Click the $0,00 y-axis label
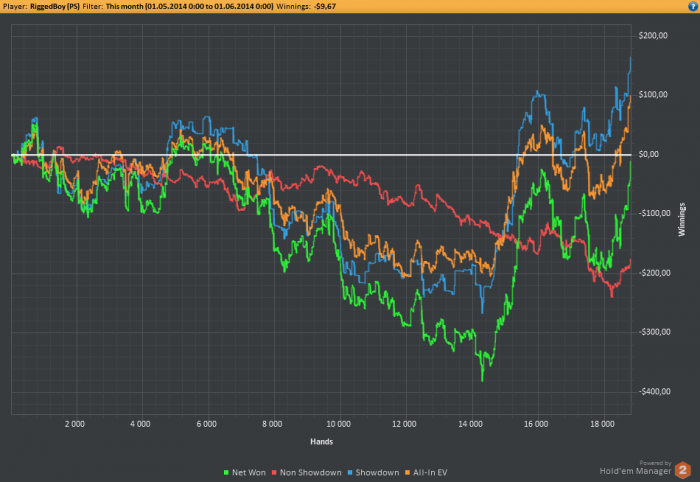Screen dimensions: 700x482 (649, 154)
